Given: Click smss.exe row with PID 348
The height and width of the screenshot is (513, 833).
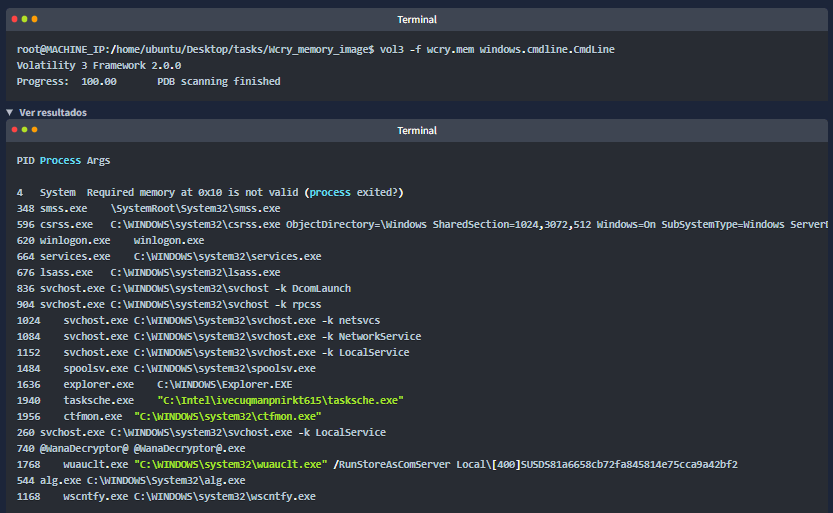Looking at the screenshot, I should click(x=148, y=208).
